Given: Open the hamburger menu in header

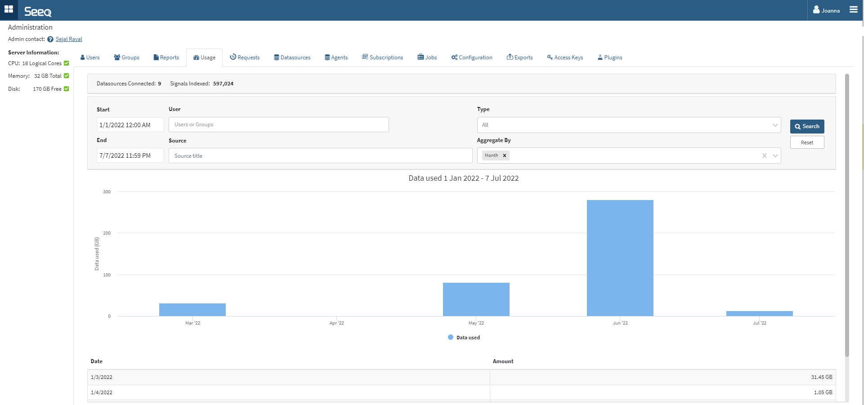Looking at the screenshot, I should click(853, 9).
